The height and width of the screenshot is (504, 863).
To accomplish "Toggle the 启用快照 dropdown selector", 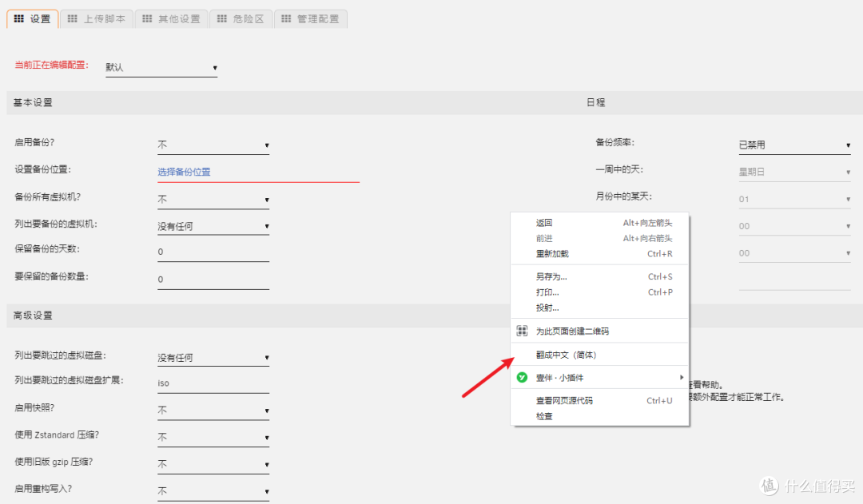I will coord(213,411).
